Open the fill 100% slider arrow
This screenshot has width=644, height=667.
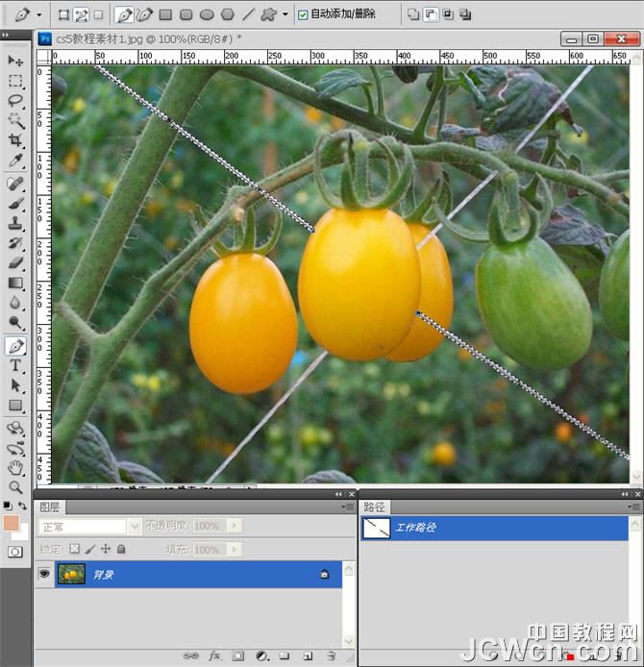234,550
